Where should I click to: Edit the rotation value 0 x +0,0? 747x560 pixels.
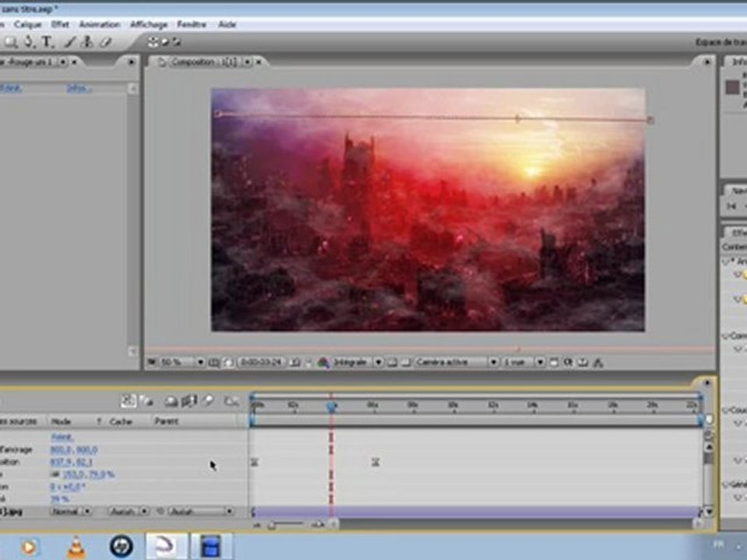(68, 487)
